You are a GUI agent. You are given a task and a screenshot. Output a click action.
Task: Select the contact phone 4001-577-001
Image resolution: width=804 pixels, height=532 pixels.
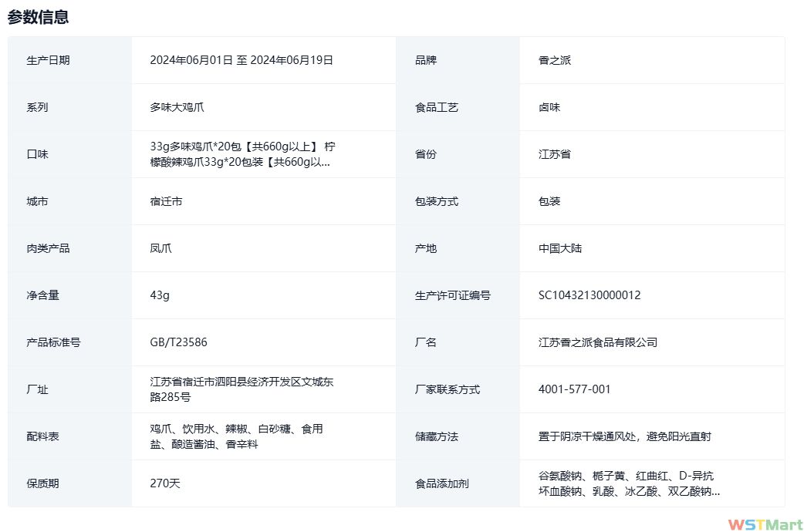pos(574,389)
